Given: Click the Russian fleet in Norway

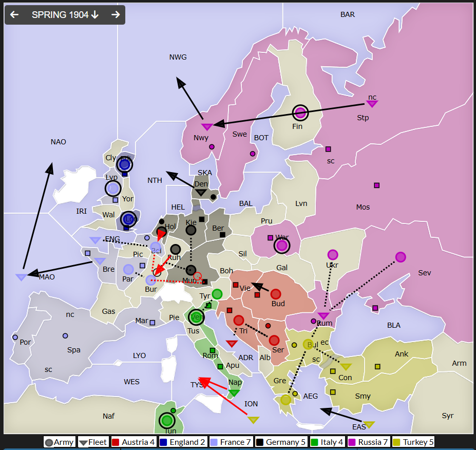Looking at the screenshot, I should pos(207,127).
